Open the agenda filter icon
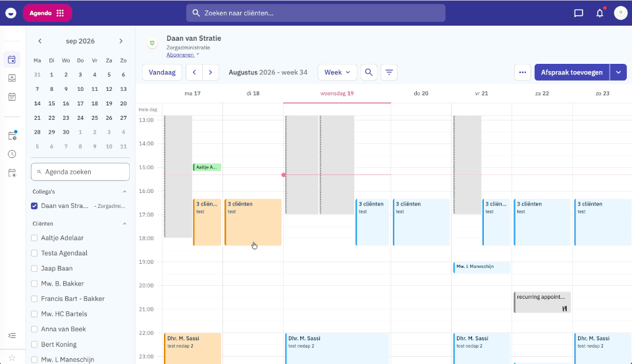 389,72
